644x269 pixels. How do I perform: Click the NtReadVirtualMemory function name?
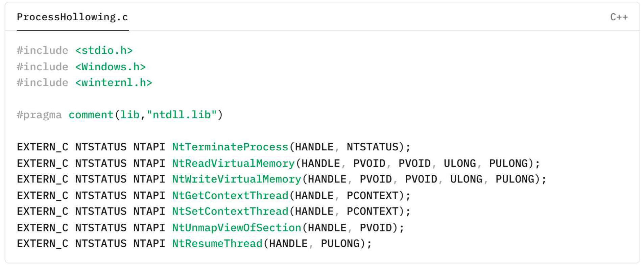[233, 164]
